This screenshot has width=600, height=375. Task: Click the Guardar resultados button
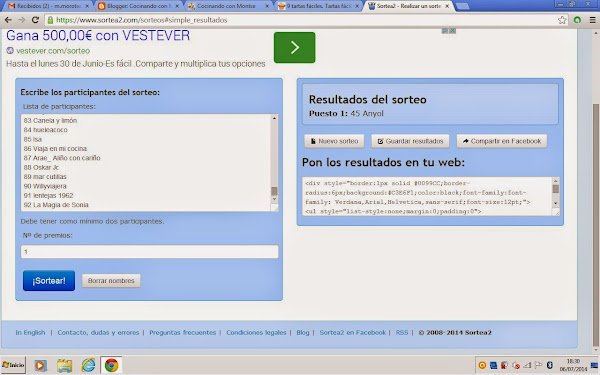tap(410, 141)
